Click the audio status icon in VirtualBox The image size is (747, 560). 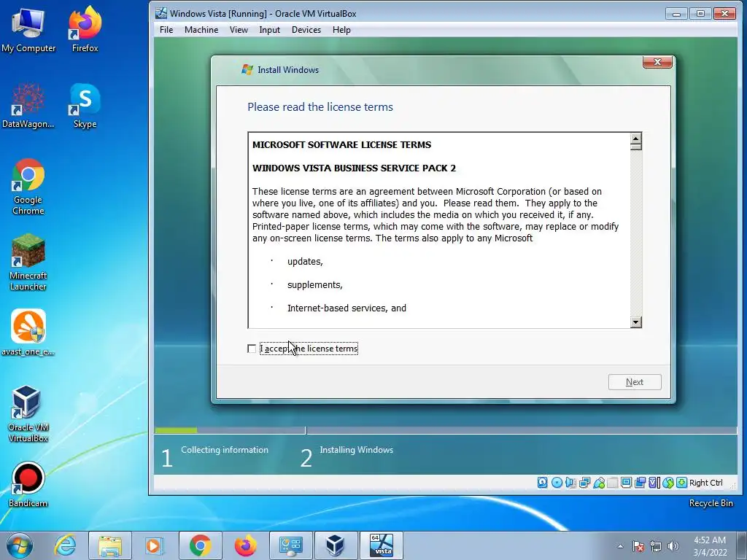pos(570,483)
